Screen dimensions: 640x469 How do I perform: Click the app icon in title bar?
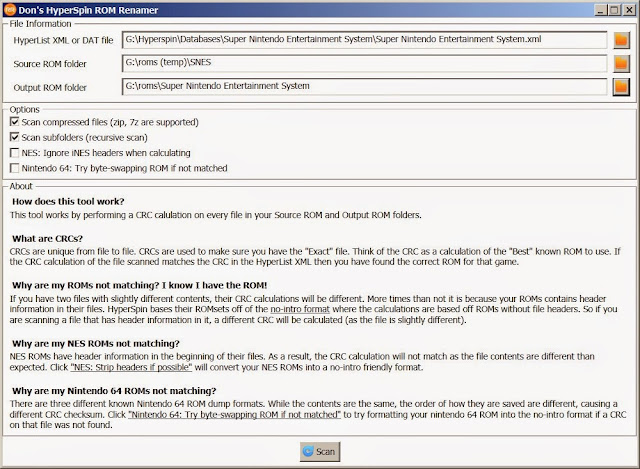9,9
